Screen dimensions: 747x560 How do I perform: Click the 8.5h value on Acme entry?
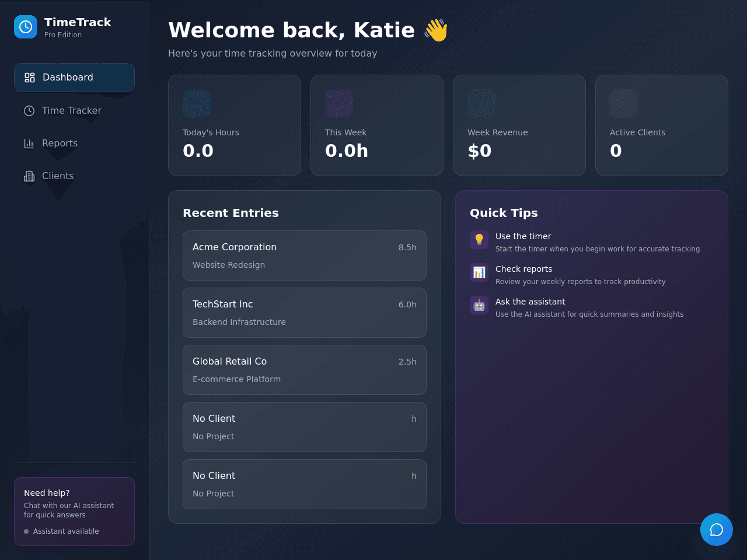[407, 247]
